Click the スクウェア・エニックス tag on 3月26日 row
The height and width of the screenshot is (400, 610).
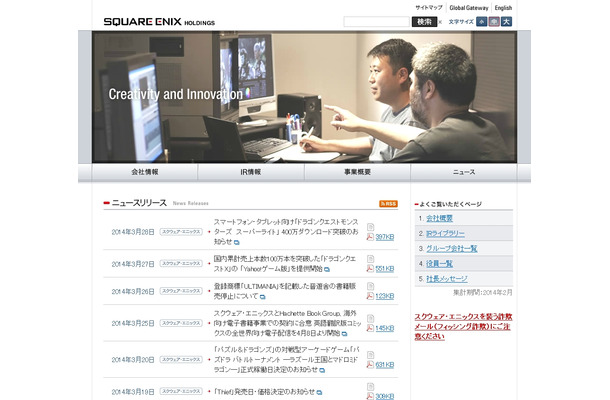point(181,291)
